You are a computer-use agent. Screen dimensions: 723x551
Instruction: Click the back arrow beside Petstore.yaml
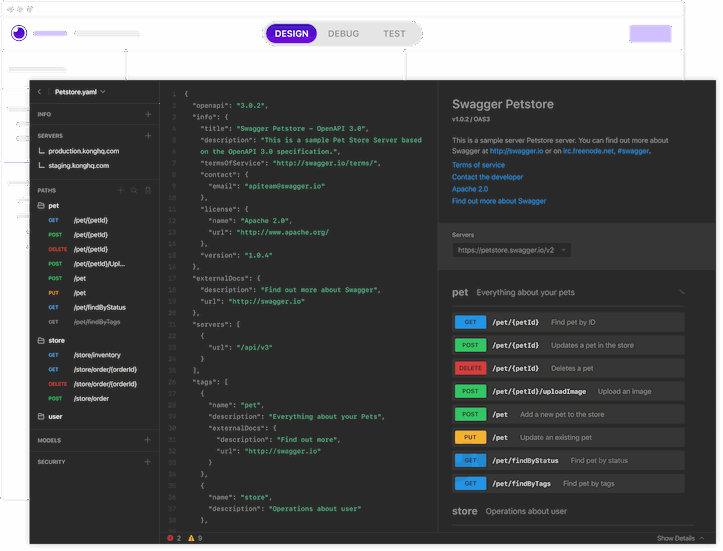[39, 92]
